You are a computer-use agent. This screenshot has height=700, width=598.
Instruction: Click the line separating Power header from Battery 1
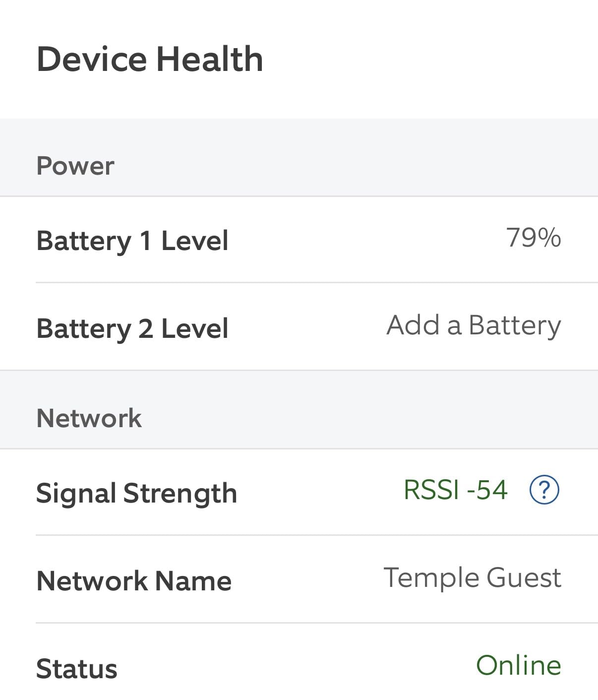[x=299, y=196]
